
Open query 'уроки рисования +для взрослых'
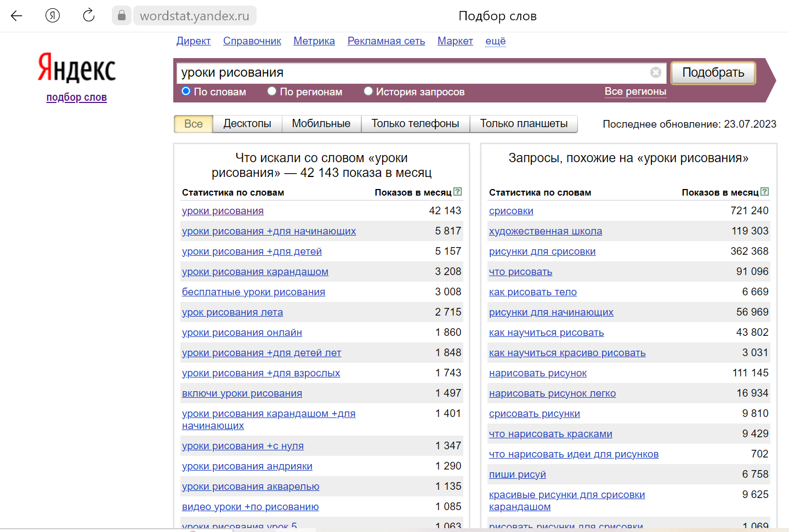pyautogui.click(x=261, y=373)
